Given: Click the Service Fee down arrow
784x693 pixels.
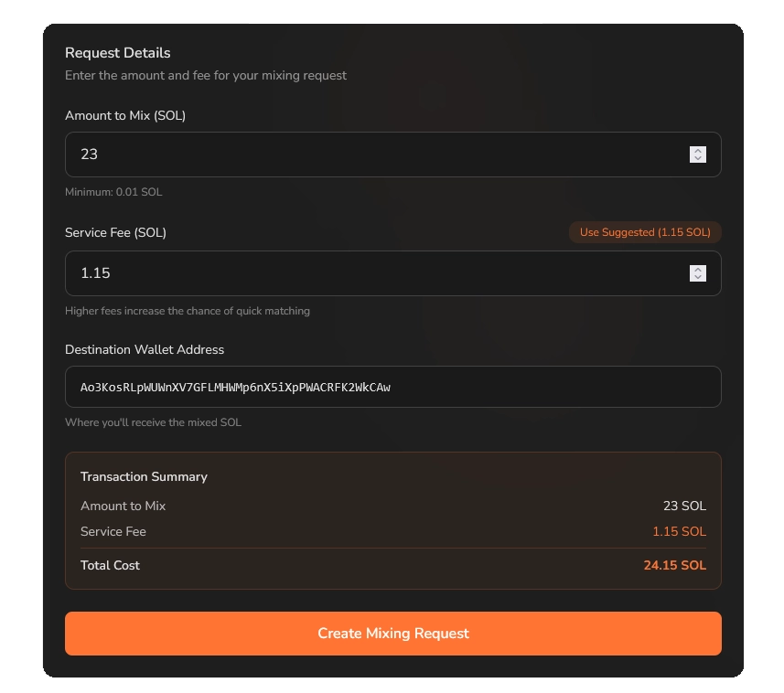Looking at the screenshot, I should pyautogui.click(x=698, y=278).
